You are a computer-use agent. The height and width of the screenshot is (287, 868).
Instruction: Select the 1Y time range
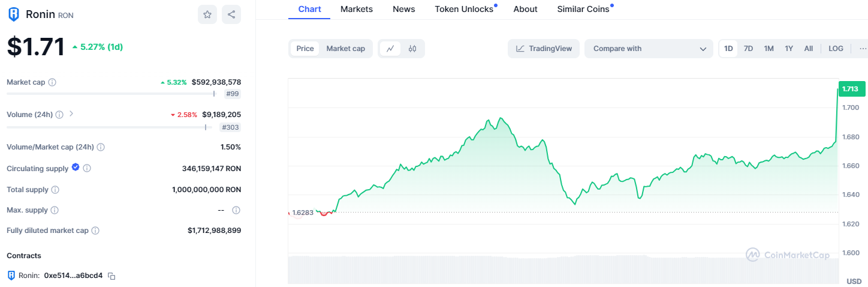[789, 49]
